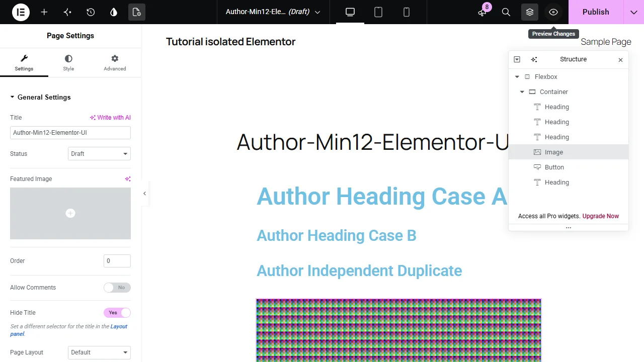Select the Advanced tab
The height and width of the screenshot is (362, 644).
115,63
